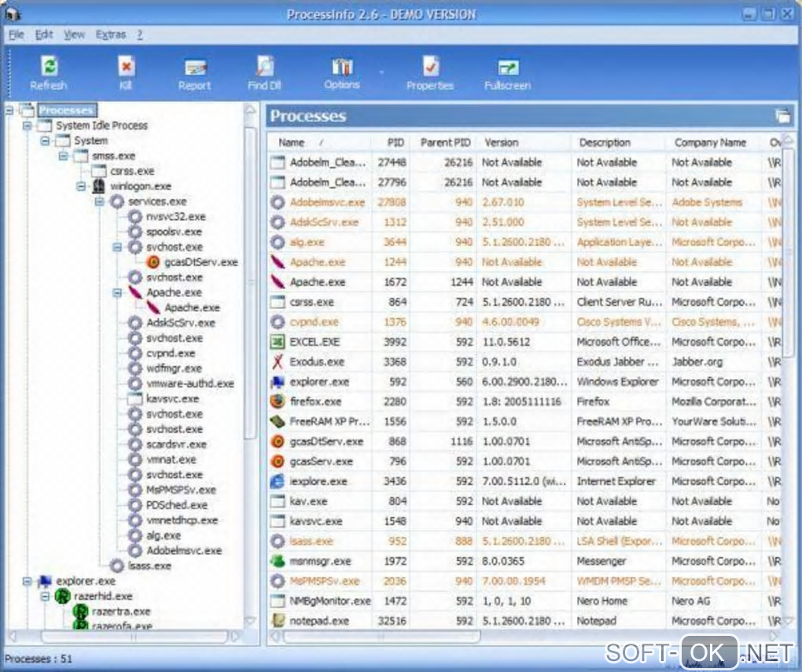
Task: Open the Report toolbar icon
Action: click(x=195, y=68)
